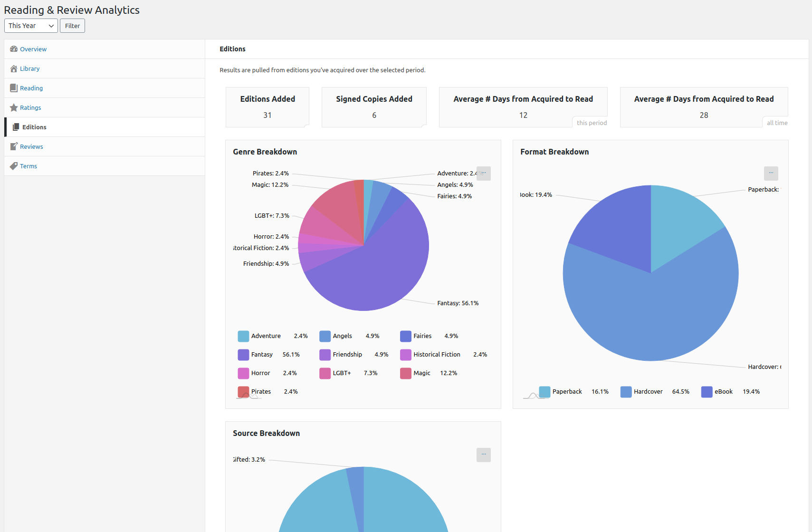Open the This Year period dropdown
The width and height of the screenshot is (812, 532).
coord(31,26)
